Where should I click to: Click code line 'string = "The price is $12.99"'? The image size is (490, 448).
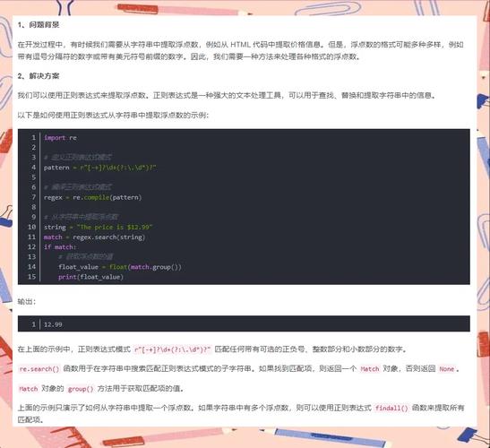coord(99,228)
